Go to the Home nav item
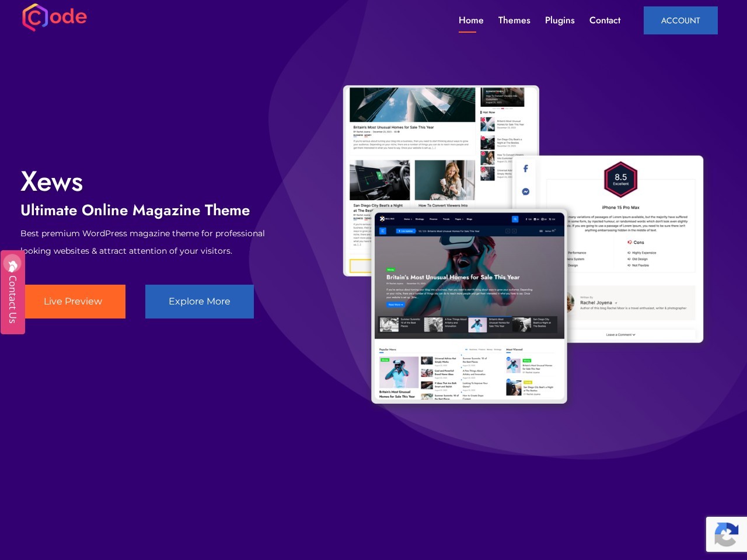This screenshot has height=560, width=747. point(471,20)
